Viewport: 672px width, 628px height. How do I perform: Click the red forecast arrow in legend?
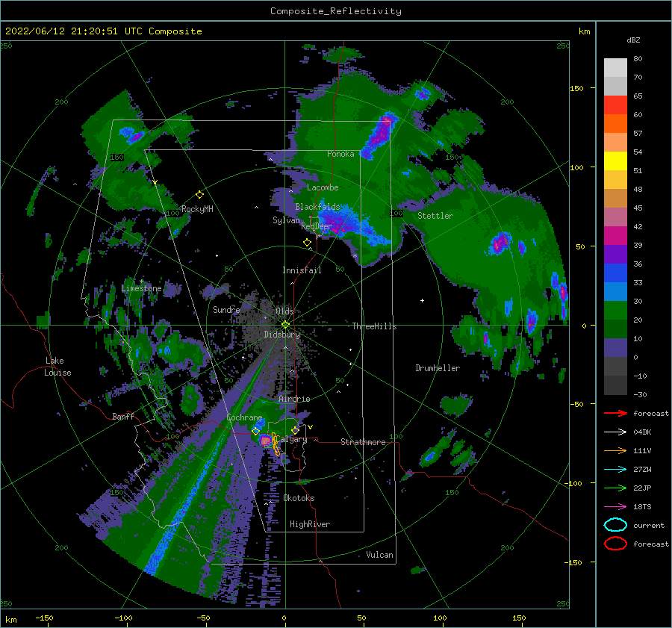(x=615, y=413)
